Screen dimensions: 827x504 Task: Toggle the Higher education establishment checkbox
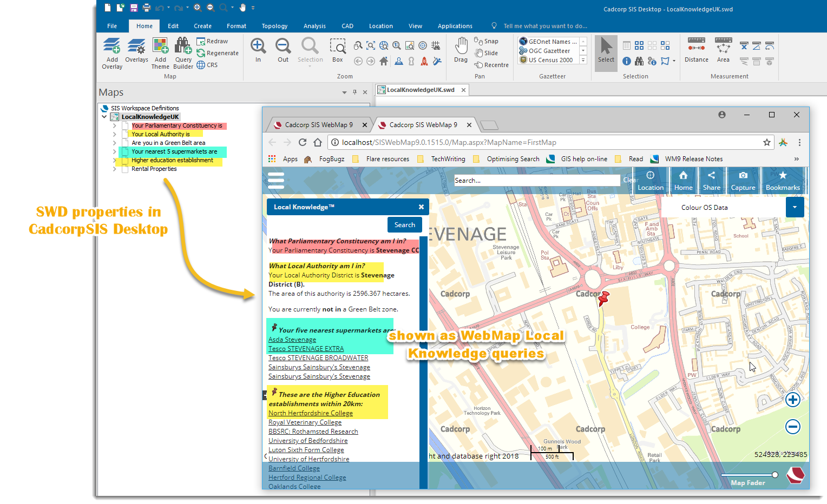(x=124, y=161)
